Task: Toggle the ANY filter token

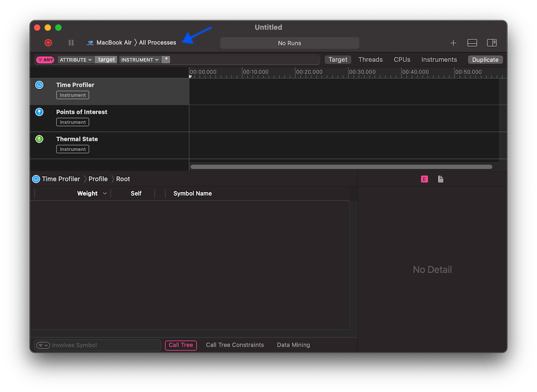Action: point(45,59)
